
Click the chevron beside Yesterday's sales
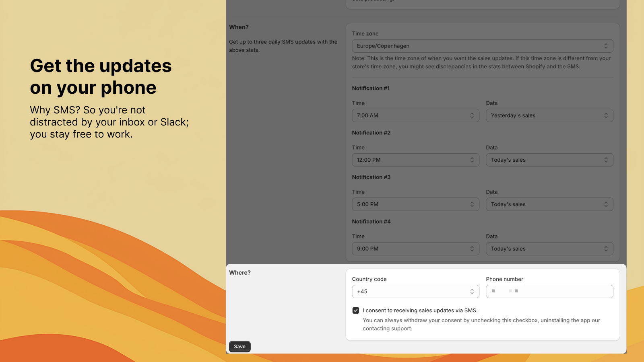tap(606, 115)
